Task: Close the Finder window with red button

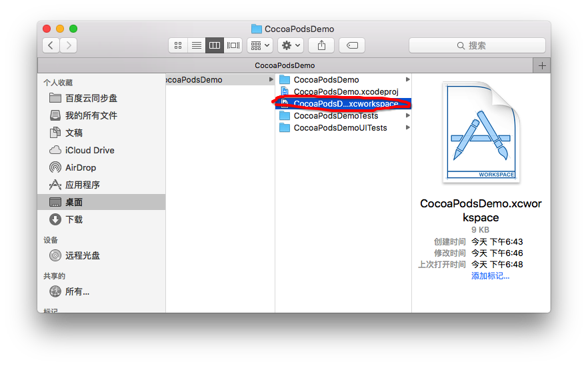Action: pyautogui.click(x=47, y=29)
